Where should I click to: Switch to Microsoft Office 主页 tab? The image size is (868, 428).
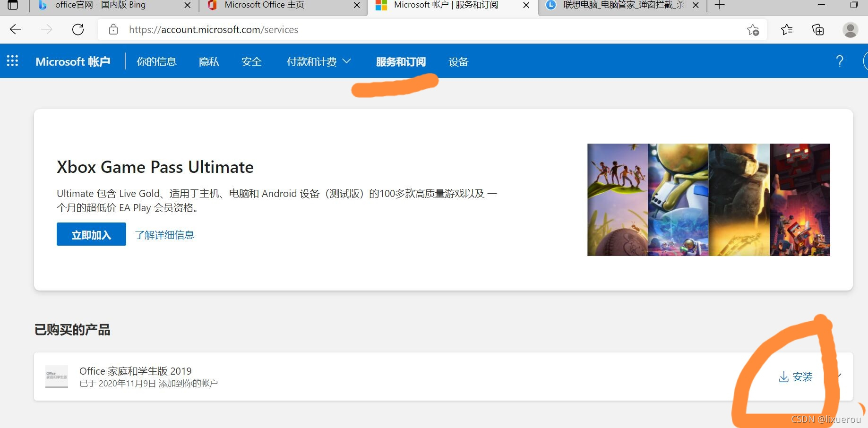coord(265,5)
